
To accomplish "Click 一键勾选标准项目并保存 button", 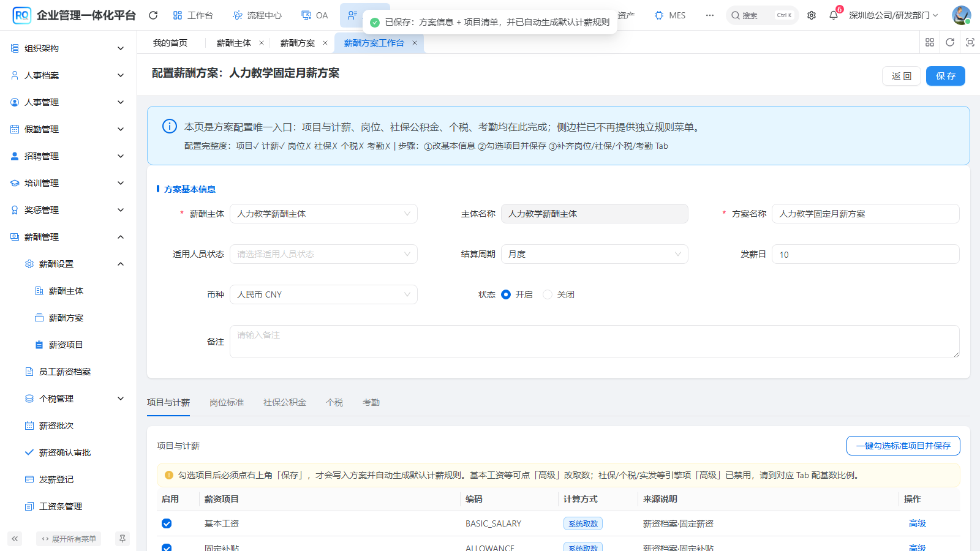I will click(903, 446).
